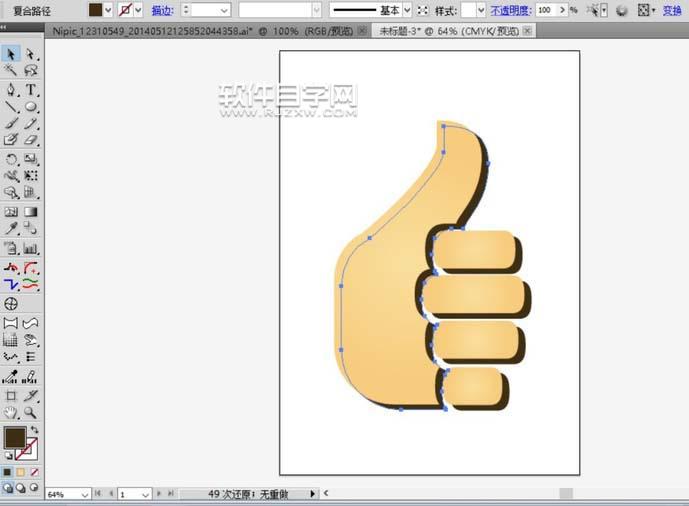Open the opacity 100 dropdown arrow

561,10
